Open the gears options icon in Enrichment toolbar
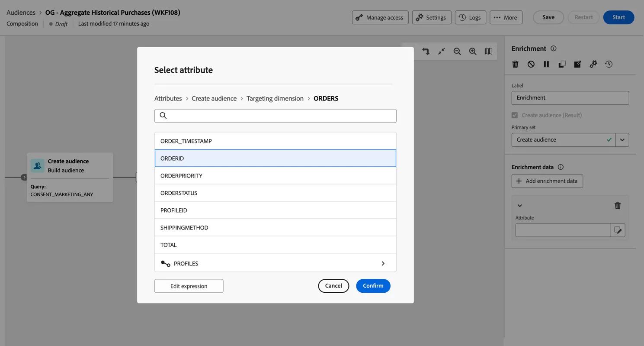This screenshot has height=346, width=644. click(593, 64)
